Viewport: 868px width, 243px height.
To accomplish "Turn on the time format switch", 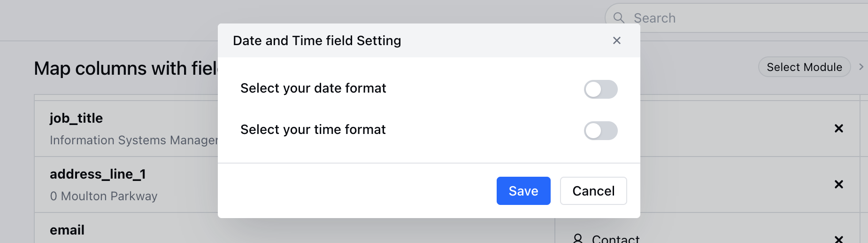I will coord(600,131).
